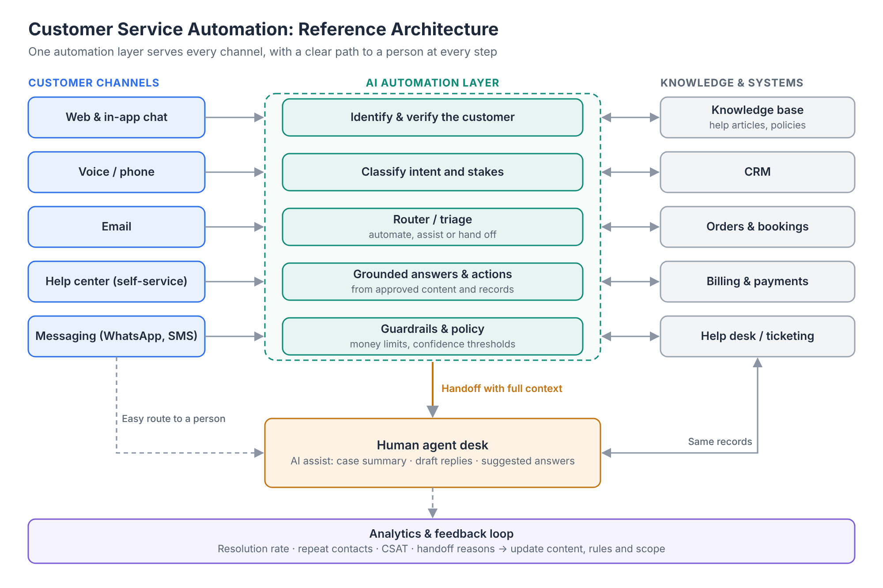
Task: Select the Help desk / ticketing box
Action: (758, 336)
